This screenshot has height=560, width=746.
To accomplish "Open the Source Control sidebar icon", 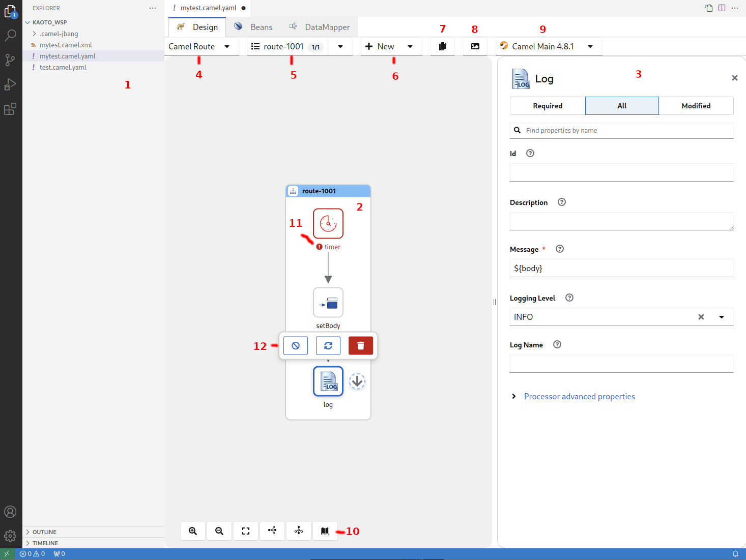I will 10,60.
